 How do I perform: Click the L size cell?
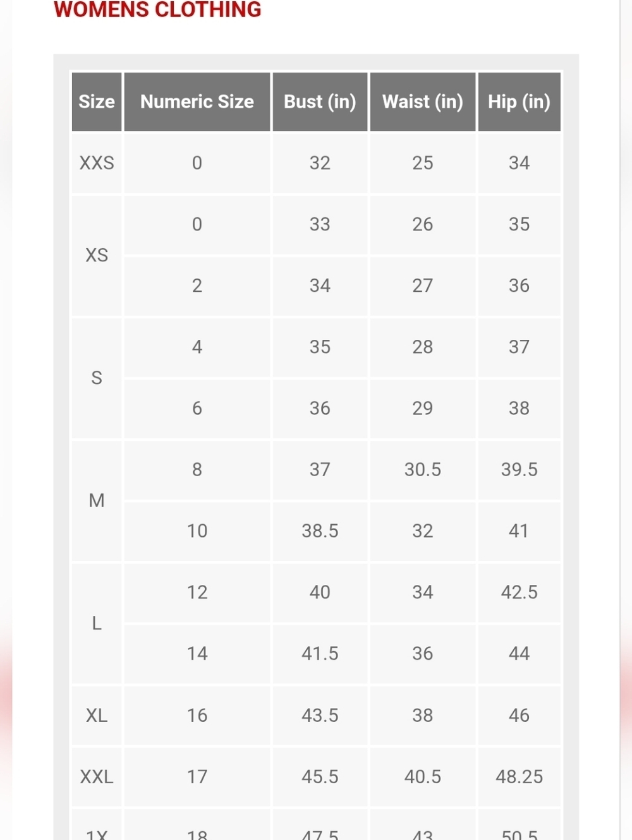(97, 623)
